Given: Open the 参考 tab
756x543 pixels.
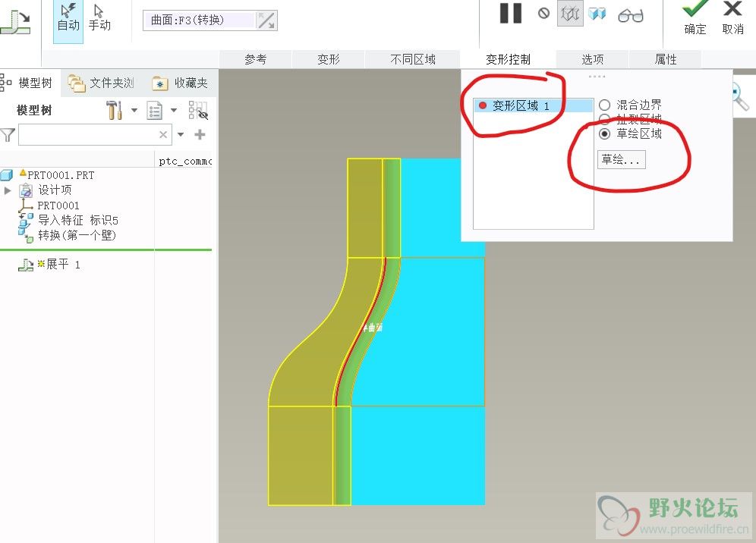Looking at the screenshot, I should 255,59.
